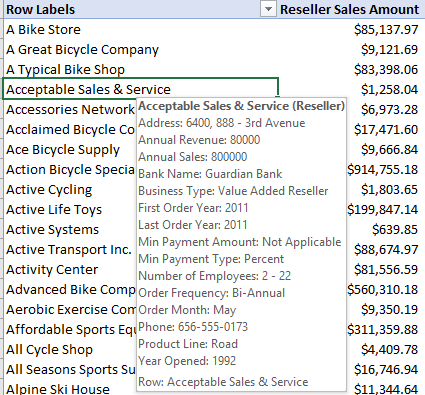The width and height of the screenshot is (425, 395).
Task: Click the Active Life Toys cell
Action: pyautogui.click(x=70, y=209)
